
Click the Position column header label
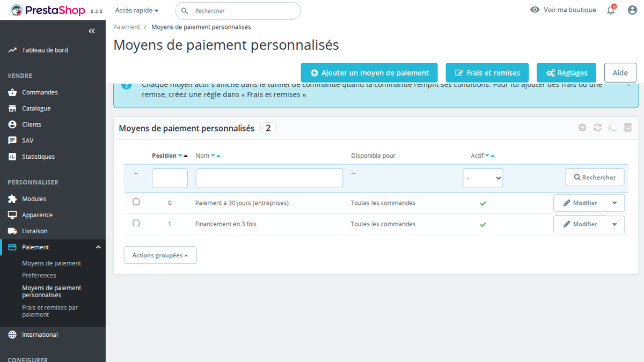(164, 156)
